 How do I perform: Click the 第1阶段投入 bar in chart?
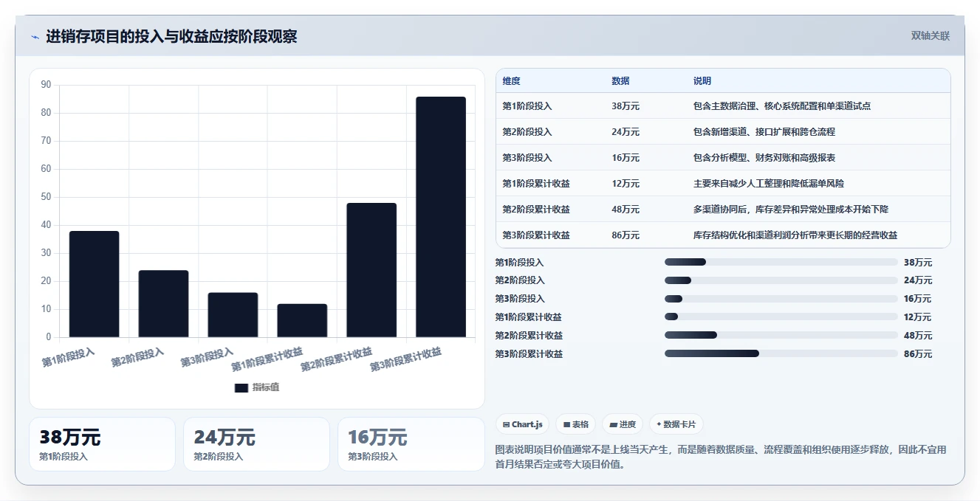pyautogui.click(x=94, y=284)
